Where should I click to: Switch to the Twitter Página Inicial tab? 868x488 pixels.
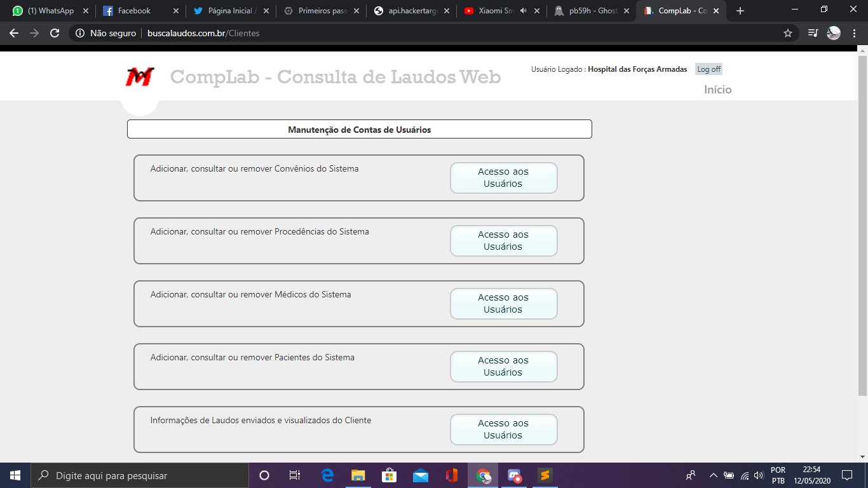point(231,11)
